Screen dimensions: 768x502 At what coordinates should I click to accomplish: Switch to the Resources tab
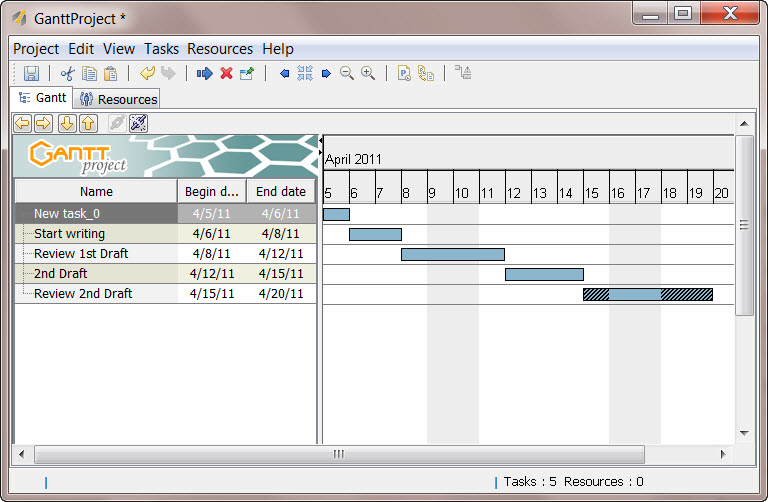click(118, 99)
